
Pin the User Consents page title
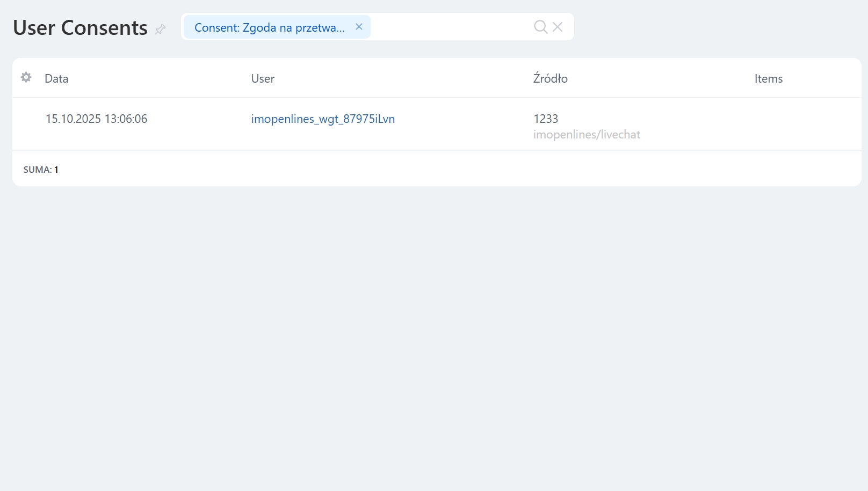pyautogui.click(x=160, y=29)
